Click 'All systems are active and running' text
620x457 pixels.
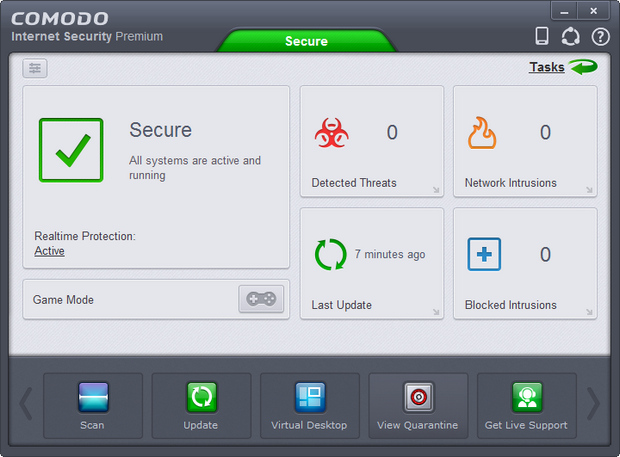(195, 168)
